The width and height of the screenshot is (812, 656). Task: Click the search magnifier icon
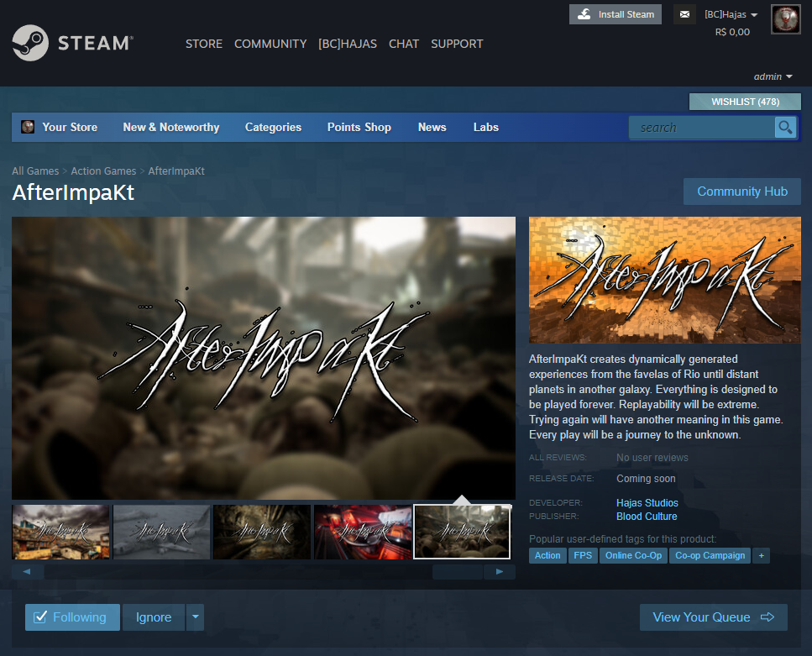point(785,127)
